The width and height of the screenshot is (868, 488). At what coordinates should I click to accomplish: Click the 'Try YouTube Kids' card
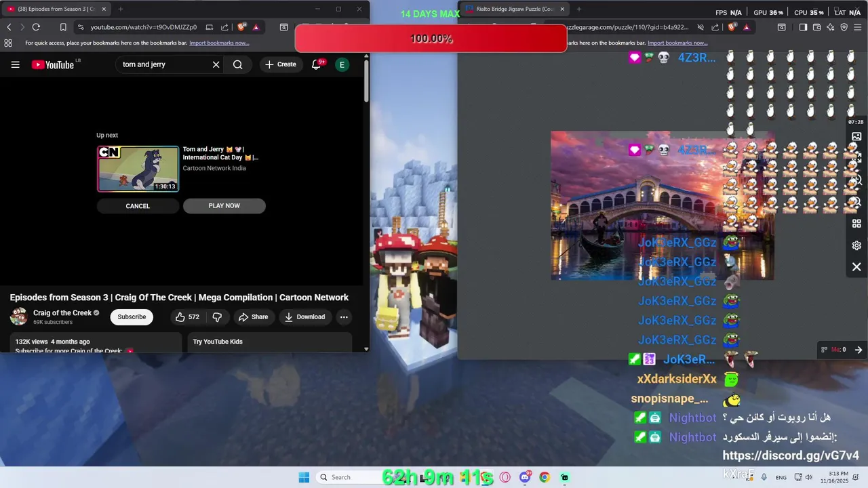tap(270, 342)
